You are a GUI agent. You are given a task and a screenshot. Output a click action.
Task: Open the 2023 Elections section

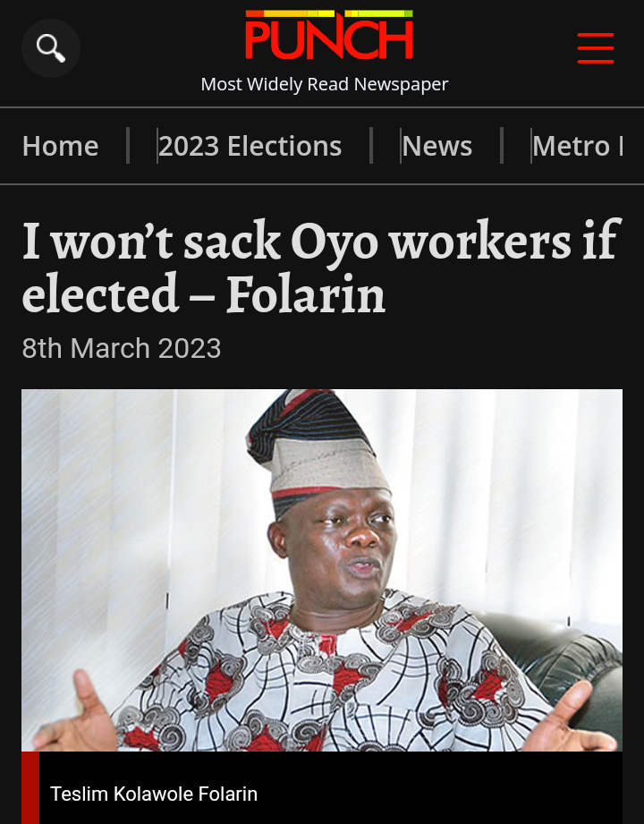(250, 146)
